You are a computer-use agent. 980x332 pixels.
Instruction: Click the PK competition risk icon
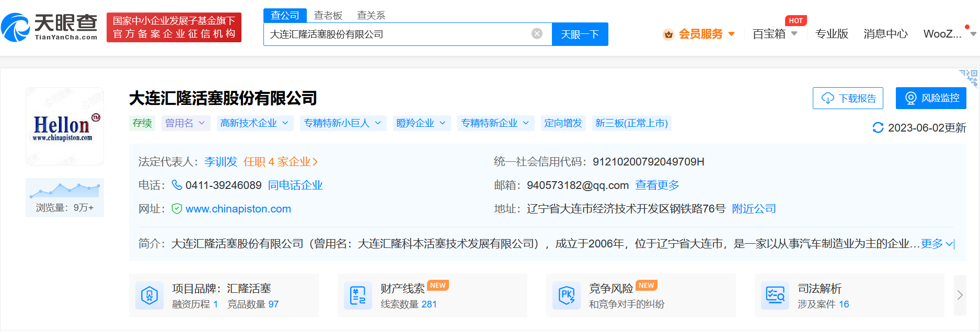(x=567, y=295)
